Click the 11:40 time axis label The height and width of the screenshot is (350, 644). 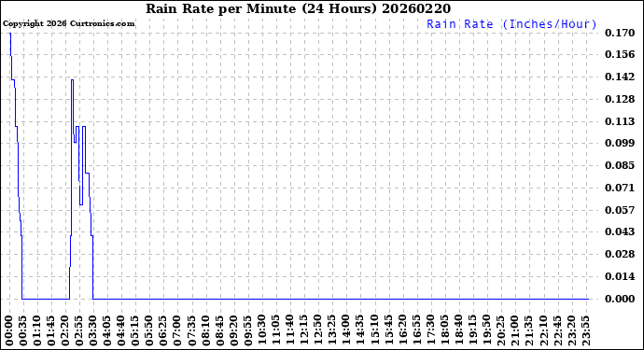290,331
